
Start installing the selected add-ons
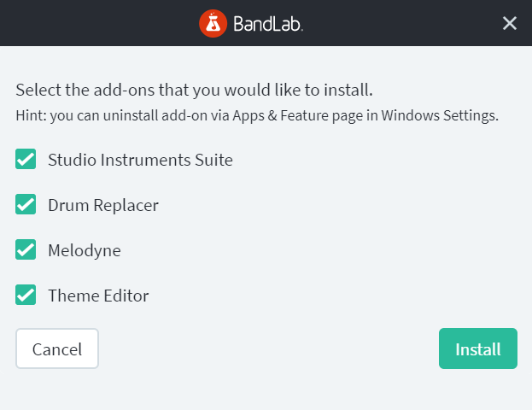point(478,348)
